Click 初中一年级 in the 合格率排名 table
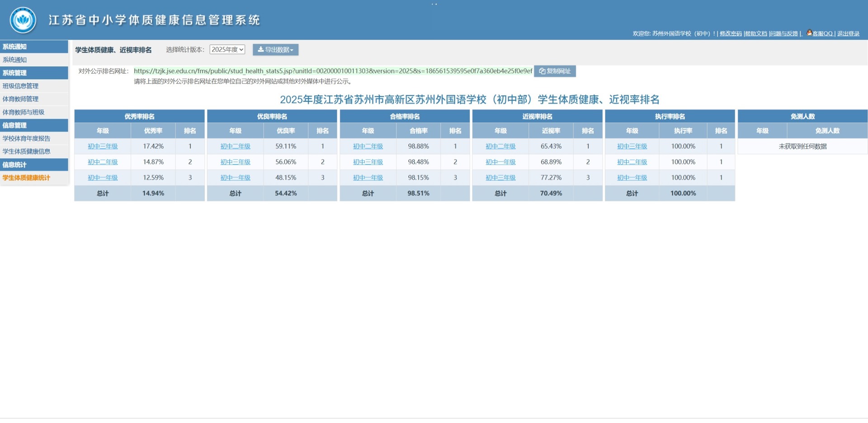This screenshot has width=868, height=423. click(x=368, y=178)
